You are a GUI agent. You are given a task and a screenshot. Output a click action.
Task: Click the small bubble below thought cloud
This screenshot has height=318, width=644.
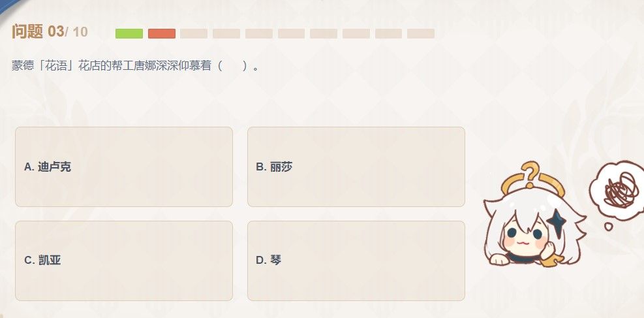coord(607,226)
